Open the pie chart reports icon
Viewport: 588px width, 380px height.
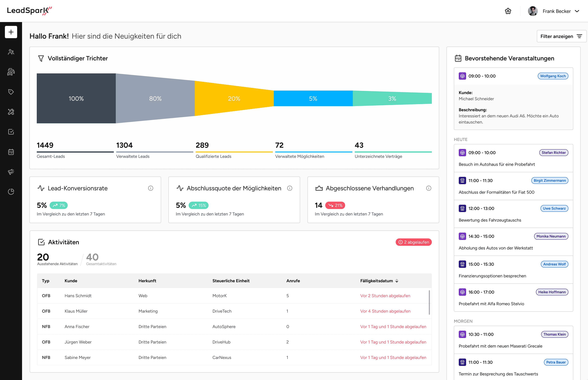(x=11, y=192)
